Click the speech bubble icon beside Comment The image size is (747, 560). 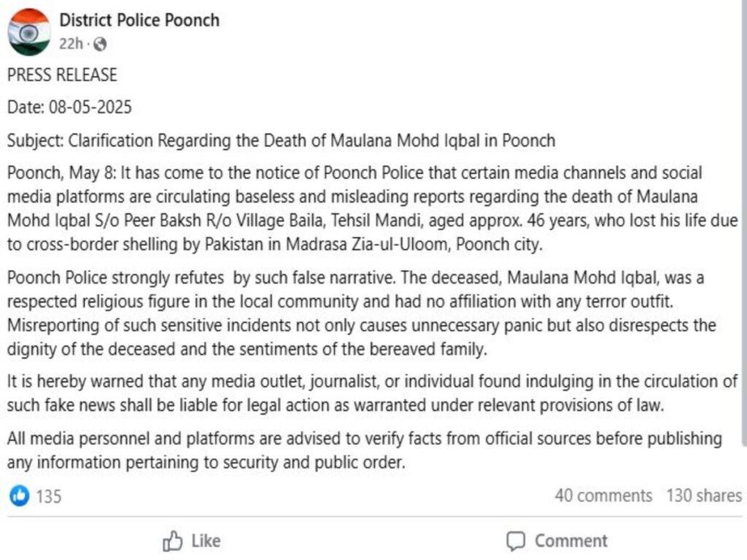(516, 541)
